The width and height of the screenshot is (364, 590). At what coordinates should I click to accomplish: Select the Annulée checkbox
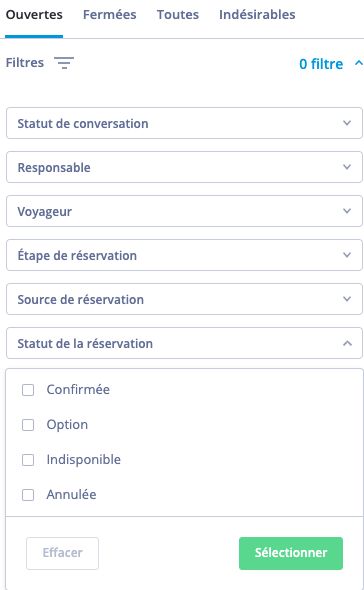click(28, 495)
